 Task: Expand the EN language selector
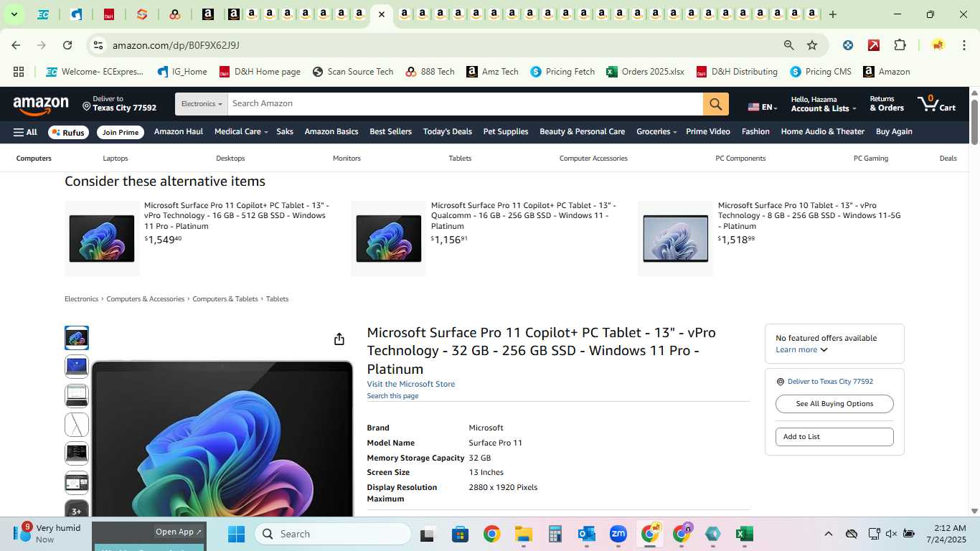coord(763,107)
